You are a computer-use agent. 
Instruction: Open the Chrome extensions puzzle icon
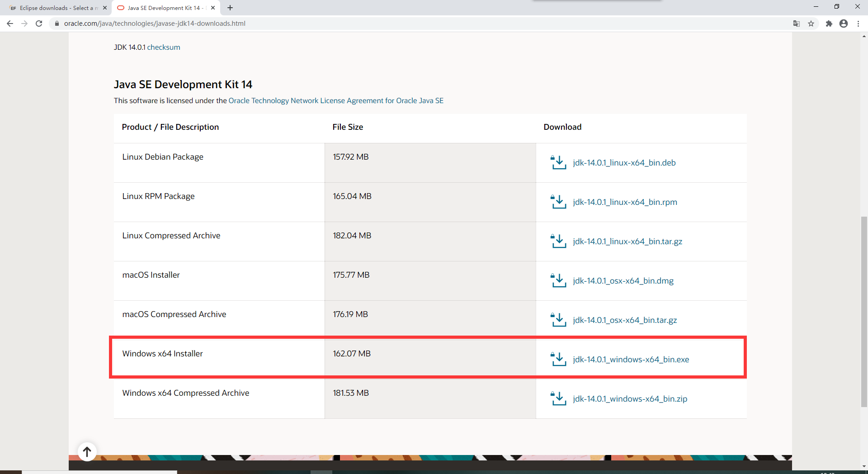click(x=829, y=23)
